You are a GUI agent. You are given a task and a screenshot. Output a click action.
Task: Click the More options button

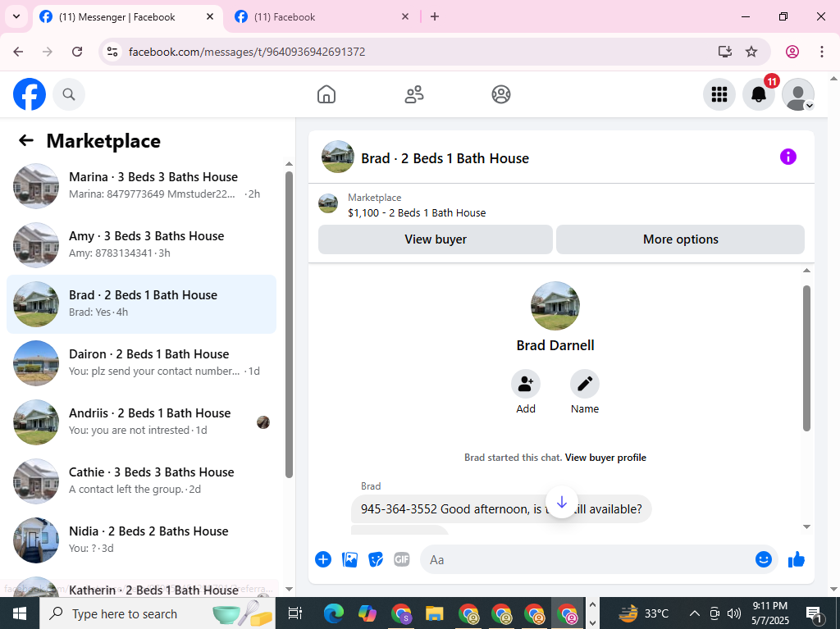pos(680,239)
